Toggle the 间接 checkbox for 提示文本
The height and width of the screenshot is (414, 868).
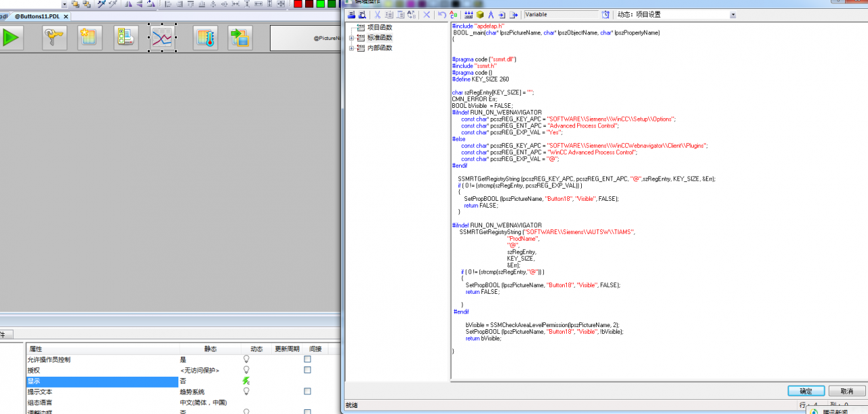click(x=307, y=392)
